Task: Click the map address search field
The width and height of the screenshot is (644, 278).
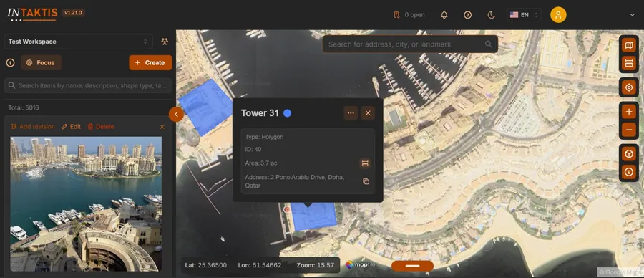Action: [410, 44]
